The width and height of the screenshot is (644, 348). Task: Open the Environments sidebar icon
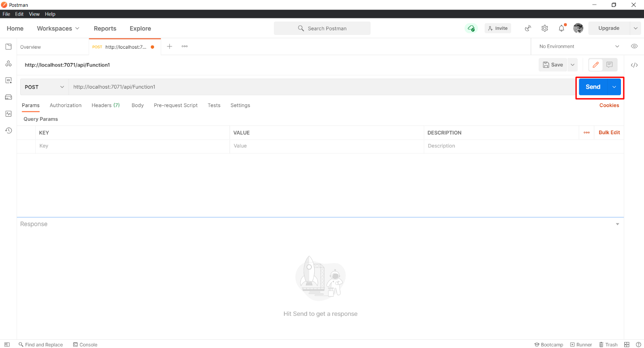pos(8,80)
